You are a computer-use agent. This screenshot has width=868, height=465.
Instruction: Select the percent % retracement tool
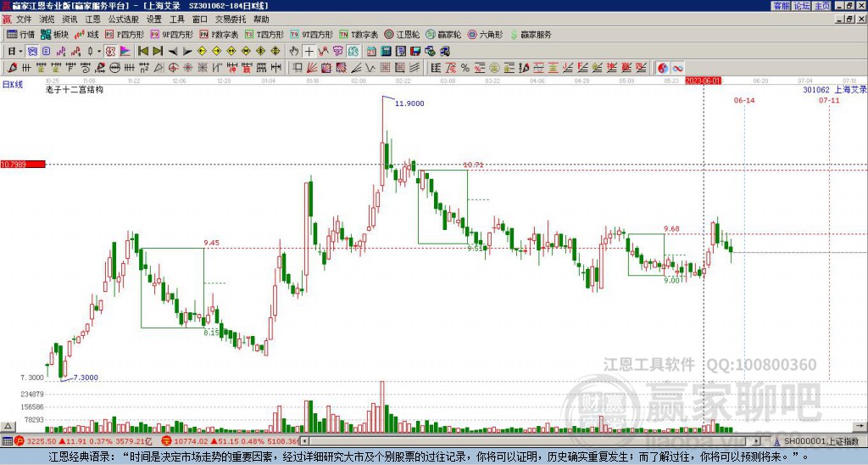465,68
